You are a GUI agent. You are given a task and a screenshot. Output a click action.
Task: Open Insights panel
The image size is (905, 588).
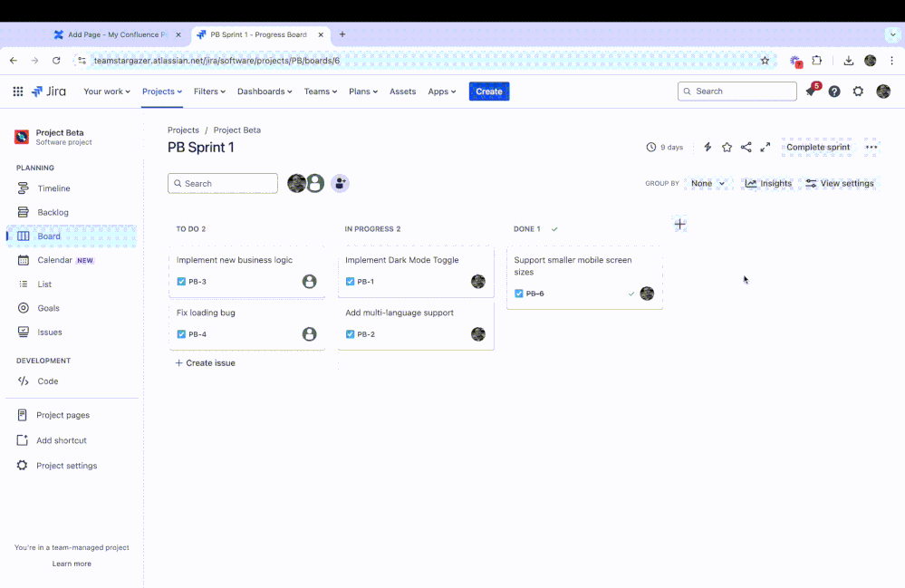point(768,184)
